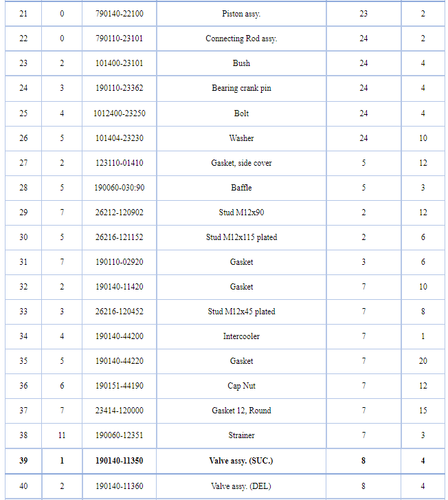Click Stud M12x90 cell

pos(241,213)
